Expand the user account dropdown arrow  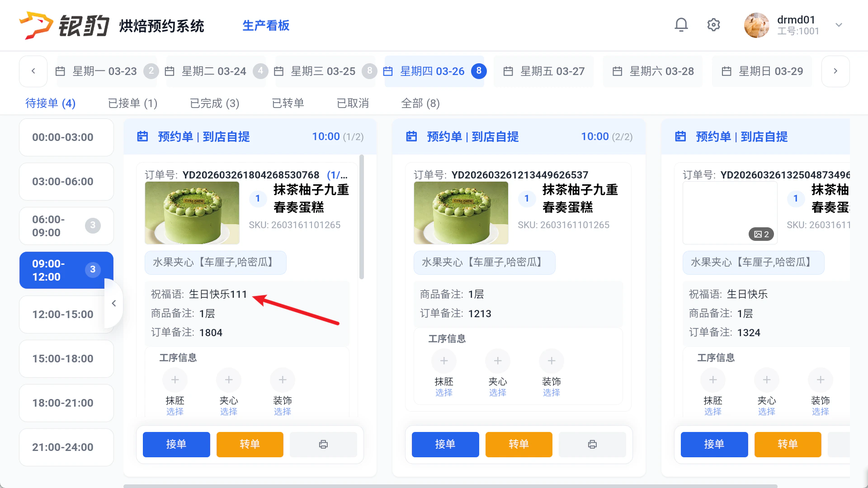click(839, 25)
